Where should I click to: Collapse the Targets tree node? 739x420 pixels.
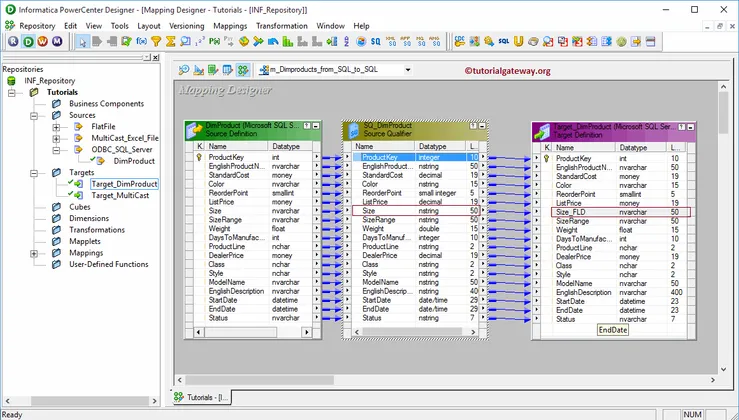coord(34,173)
